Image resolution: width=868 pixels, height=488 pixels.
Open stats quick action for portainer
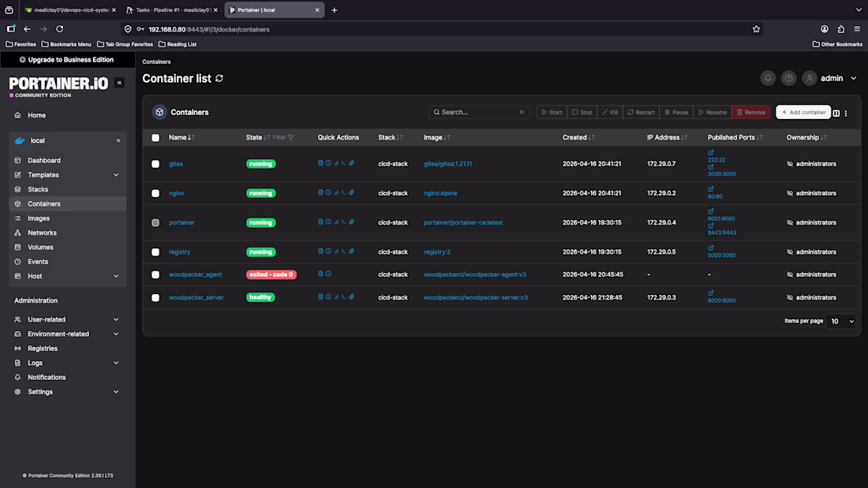click(336, 222)
